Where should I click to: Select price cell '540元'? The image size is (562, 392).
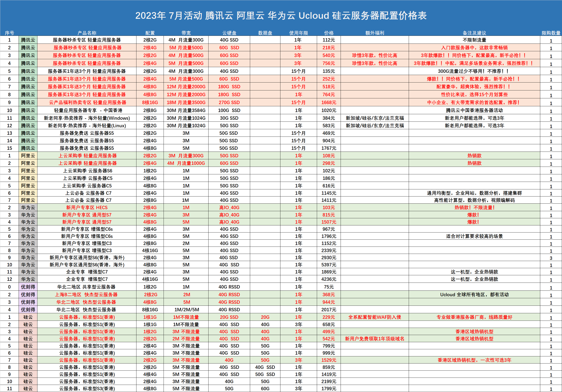329,56
